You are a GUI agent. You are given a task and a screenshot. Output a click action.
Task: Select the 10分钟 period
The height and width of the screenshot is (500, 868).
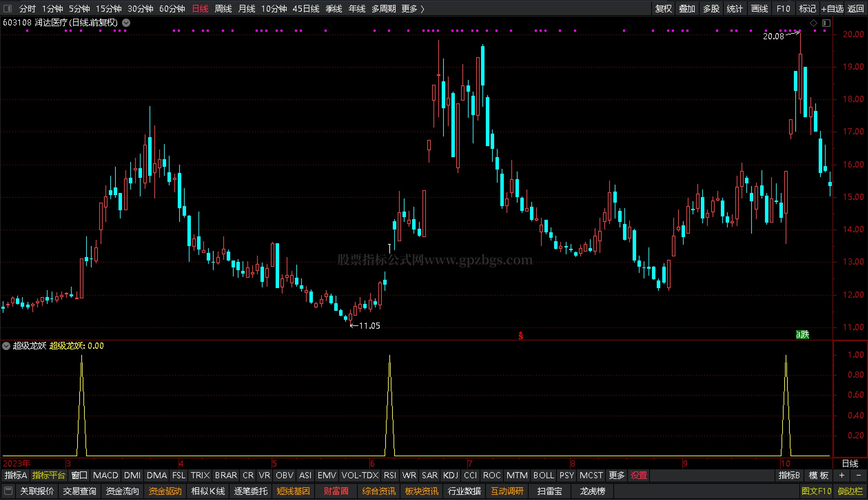tap(274, 9)
